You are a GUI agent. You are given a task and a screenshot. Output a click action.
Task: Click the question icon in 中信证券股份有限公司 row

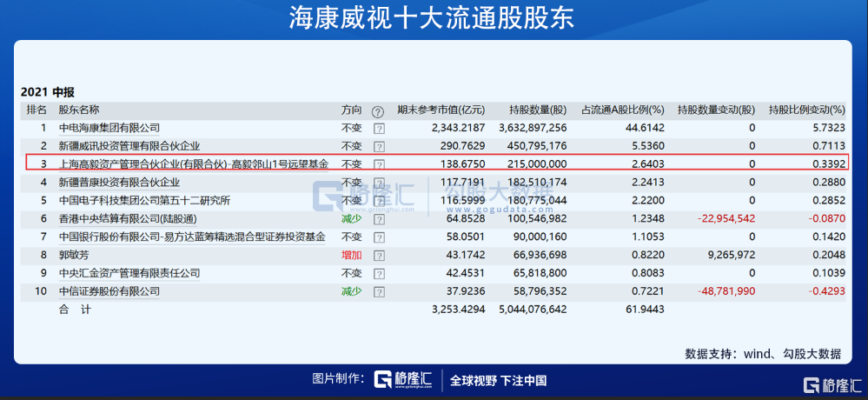point(379,292)
